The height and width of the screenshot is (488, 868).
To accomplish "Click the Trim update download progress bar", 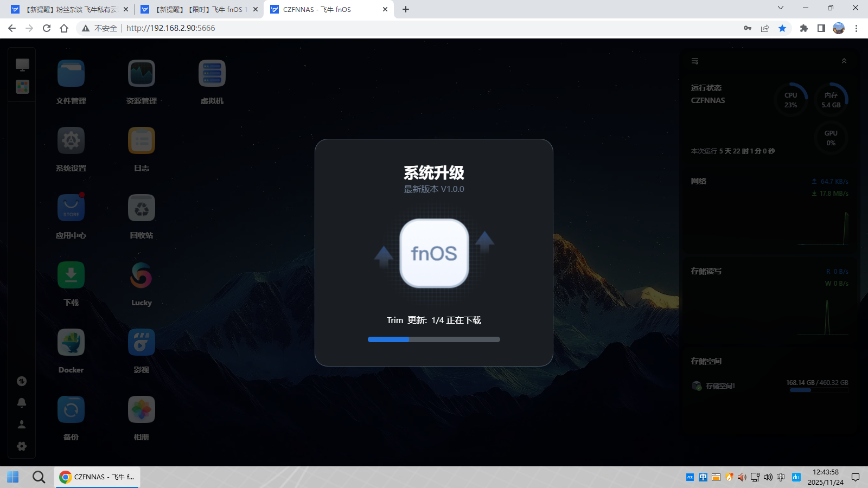I will pyautogui.click(x=433, y=339).
